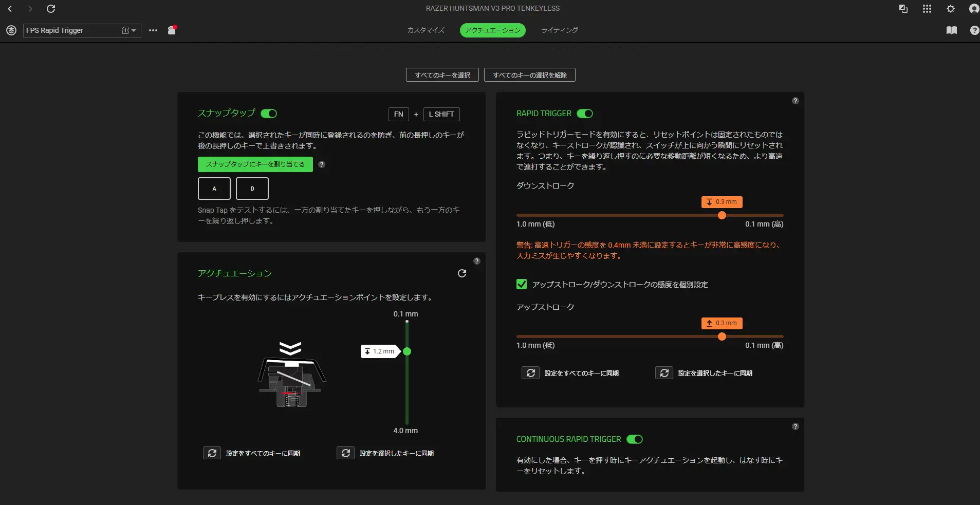The height and width of the screenshot is (505, 980).
Task: Click the RAZER HUNTSMAN V3 PRO TENKEYLESS title
Action: [x=493, y=8]
